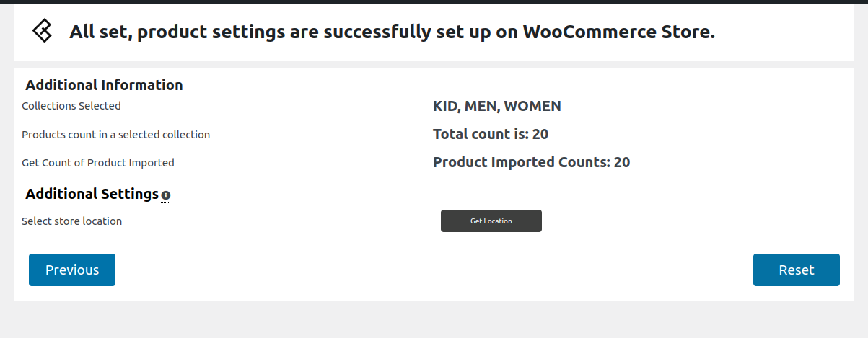
Task: Go back with the Previous button
Action: (x=72, y=270)
